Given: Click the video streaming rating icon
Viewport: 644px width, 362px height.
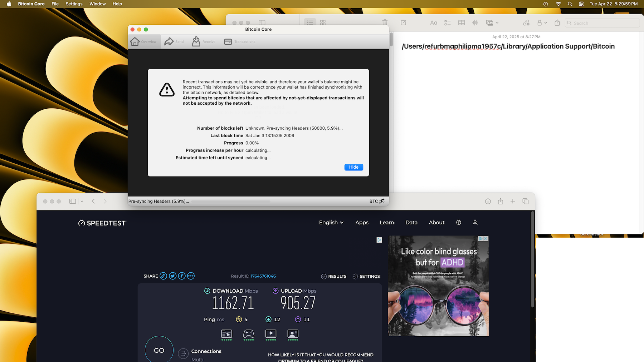Looking at the screenshot, I should [271, 334].
